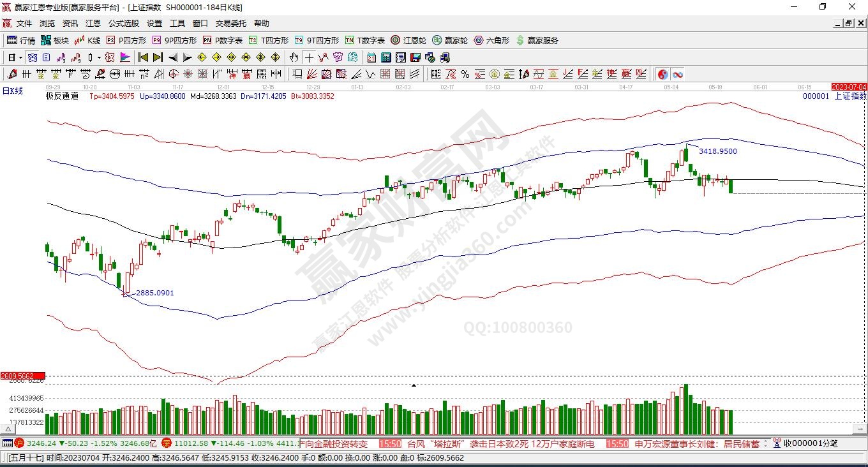The image size is (868, 467).
Task: Jump to first bar arrow icon
Action: (143, 57)
